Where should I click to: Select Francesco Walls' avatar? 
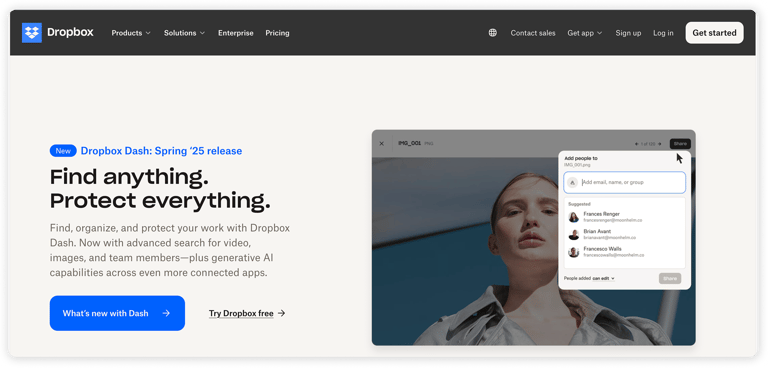[x=574, y=252]
